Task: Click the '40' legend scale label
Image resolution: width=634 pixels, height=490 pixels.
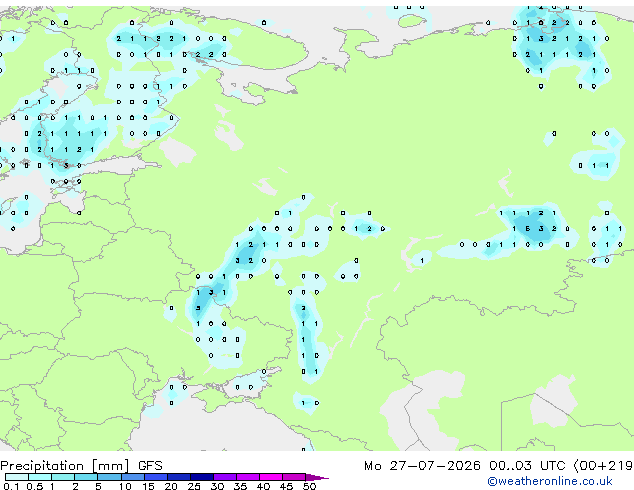Action: click(264, 486)
